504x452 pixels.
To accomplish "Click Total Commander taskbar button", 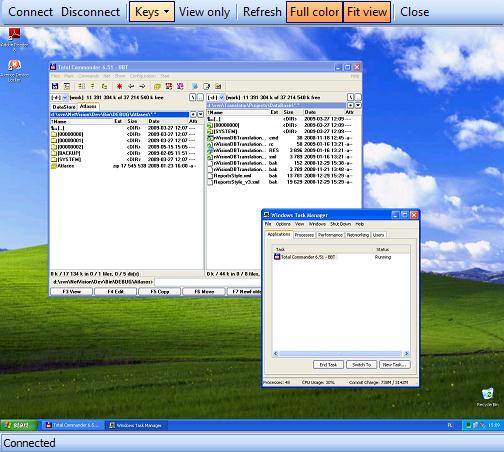I will (x=72, y=425).
